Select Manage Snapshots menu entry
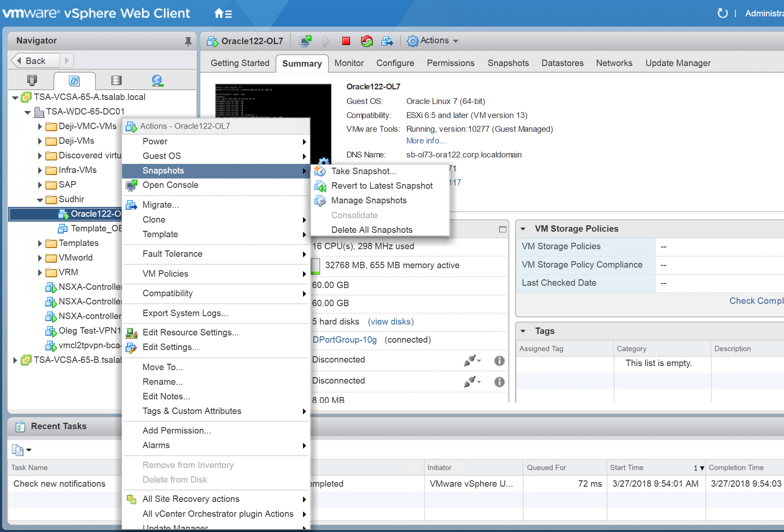This screenshot has height=532, width=784. coord(368,200)
